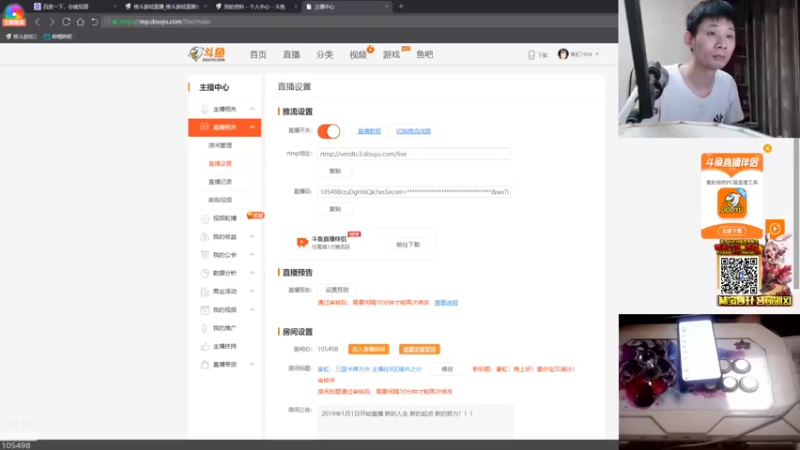Expand the 我的公会 sidebar section

point(252,255)
